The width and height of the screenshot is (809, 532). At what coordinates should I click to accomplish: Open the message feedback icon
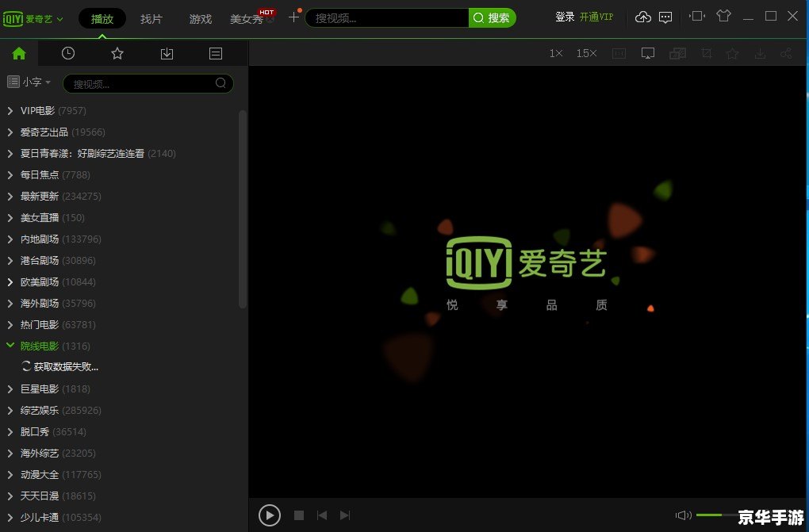click(x=665, y=17)
